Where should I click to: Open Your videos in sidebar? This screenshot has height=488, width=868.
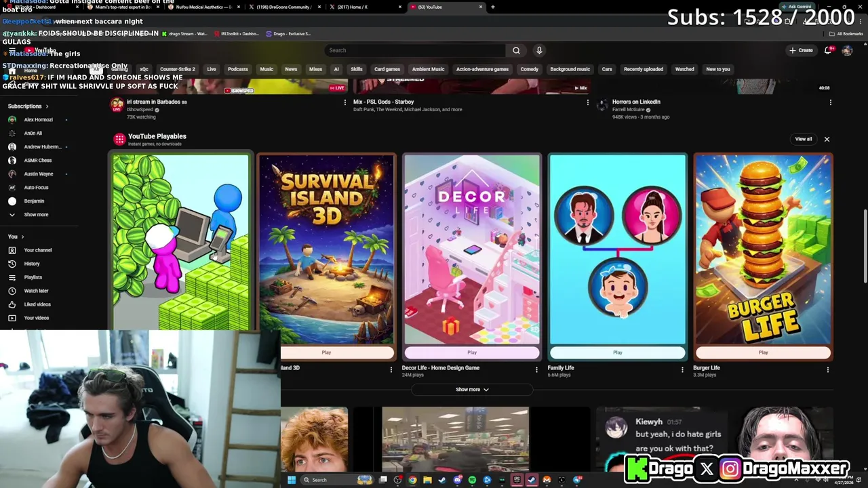point(37,318)
